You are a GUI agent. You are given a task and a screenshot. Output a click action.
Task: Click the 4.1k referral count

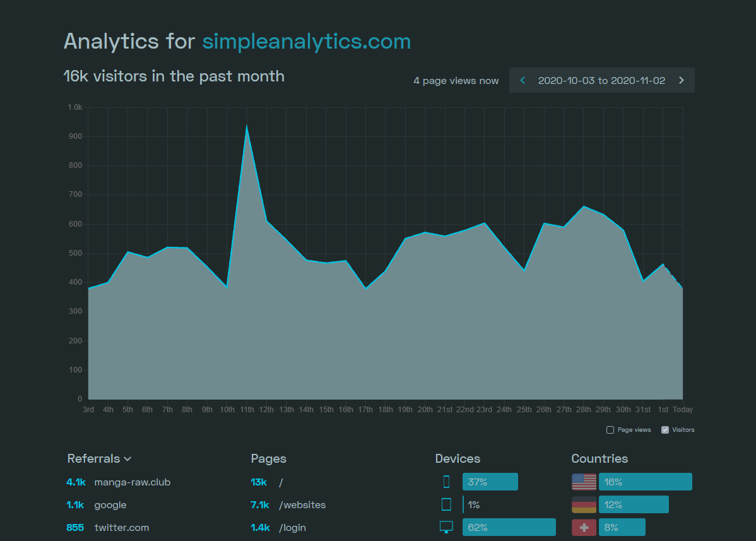point(76,482)
